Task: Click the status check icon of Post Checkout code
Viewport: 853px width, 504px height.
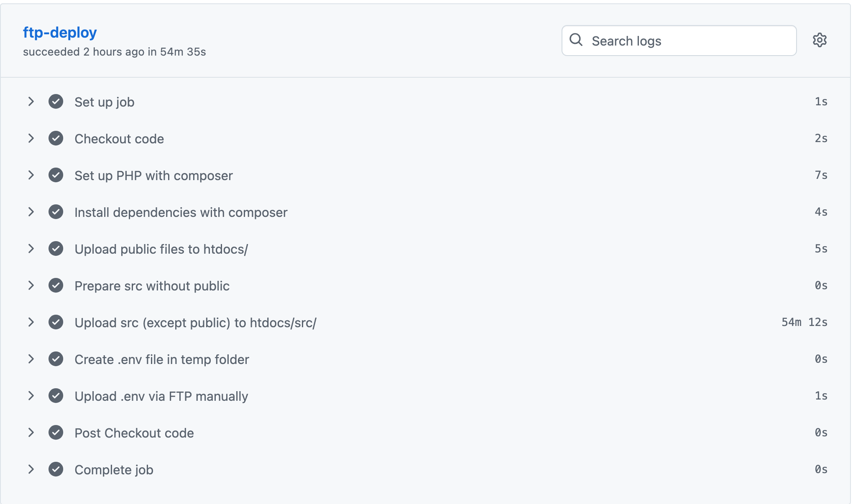Action: 56,433
